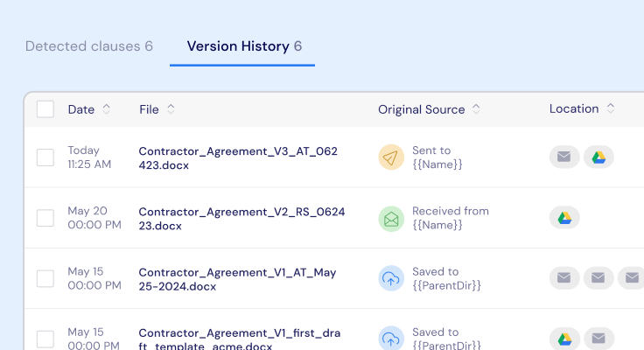Click the Original Source header label
Screen dimensions: 644x350
point(422,109)
